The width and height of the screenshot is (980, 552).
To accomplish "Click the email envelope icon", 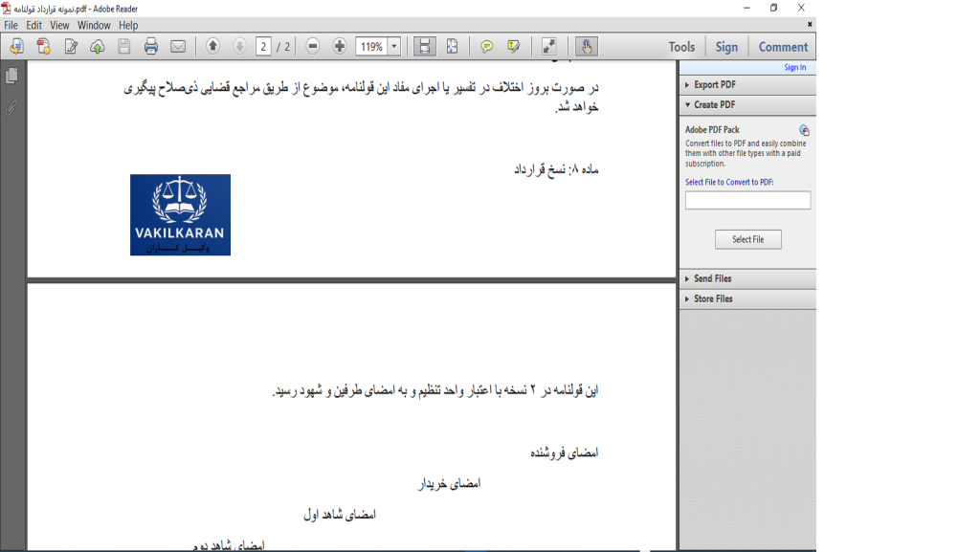I will [x=178, y=46].
